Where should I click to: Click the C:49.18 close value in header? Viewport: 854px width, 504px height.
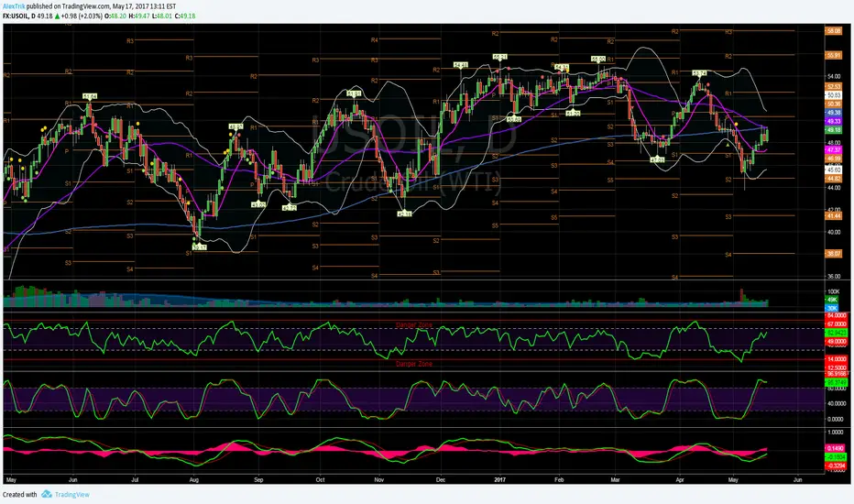point(184,16)
